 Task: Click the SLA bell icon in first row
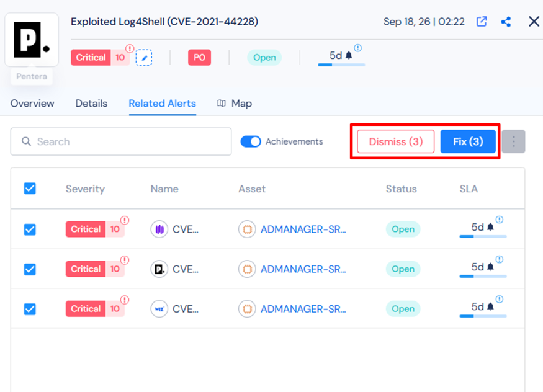490,227
